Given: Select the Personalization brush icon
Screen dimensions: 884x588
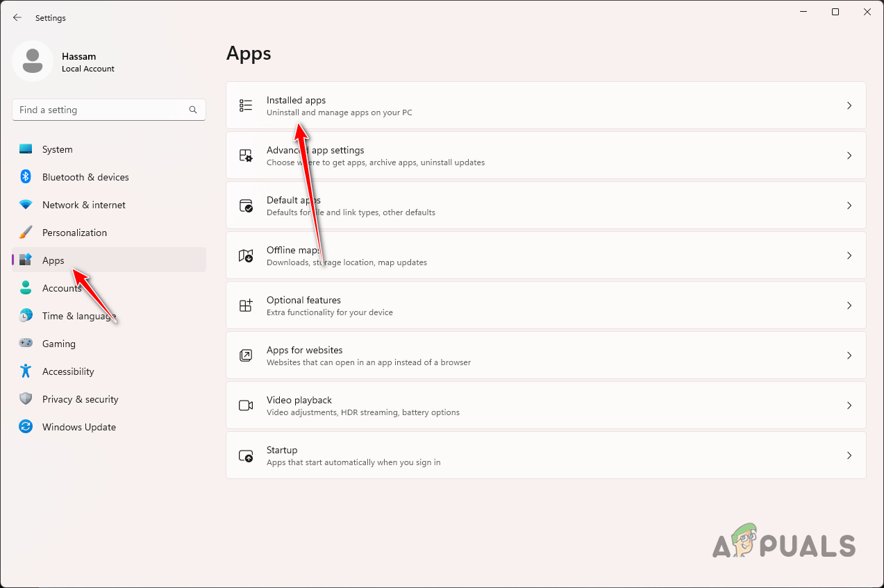Looking at the screenshot, I should click(x=25, y=233).
